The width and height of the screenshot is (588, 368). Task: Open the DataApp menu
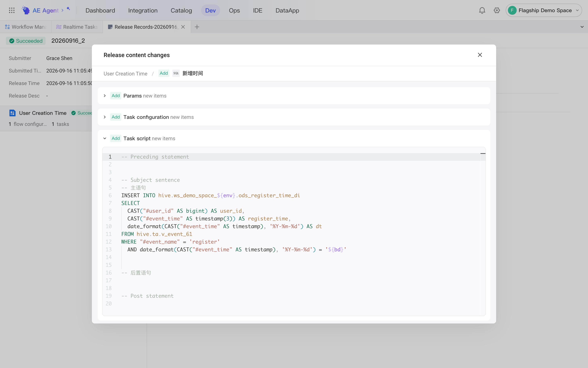pos(287,10)
